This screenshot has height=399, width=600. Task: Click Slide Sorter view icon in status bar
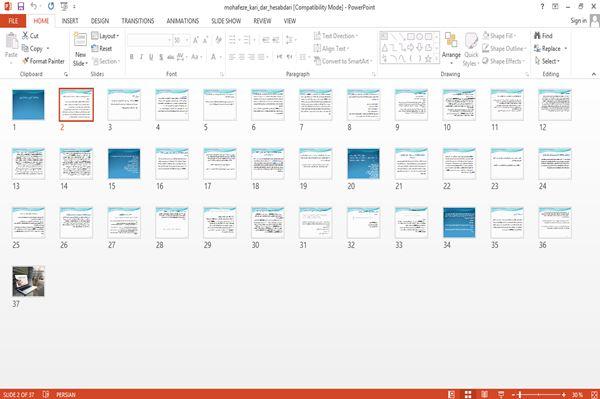pos(468,394)
